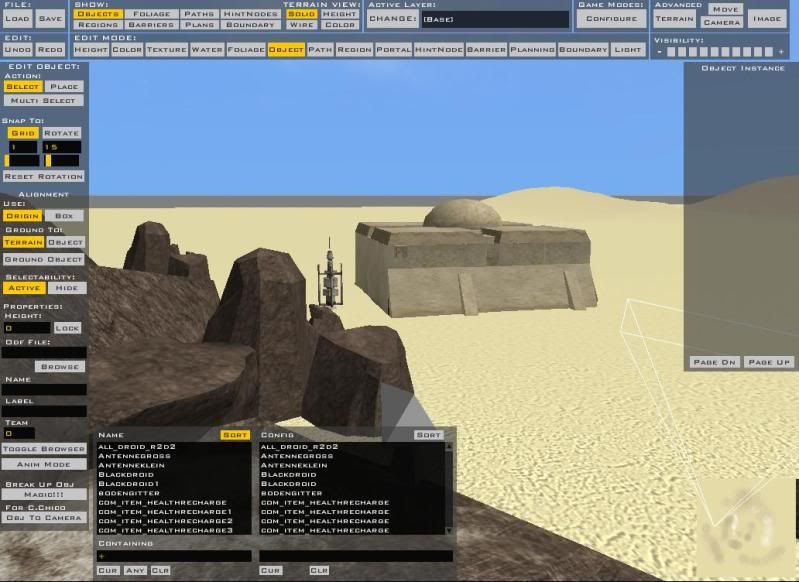
Task: Toggle Snap To Rotate
Action: (x=62, y=133)
